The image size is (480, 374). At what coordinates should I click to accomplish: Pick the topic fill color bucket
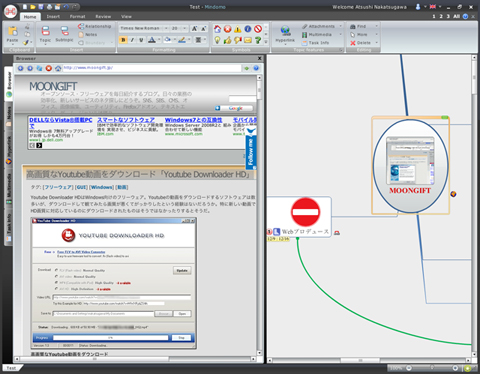167,40
